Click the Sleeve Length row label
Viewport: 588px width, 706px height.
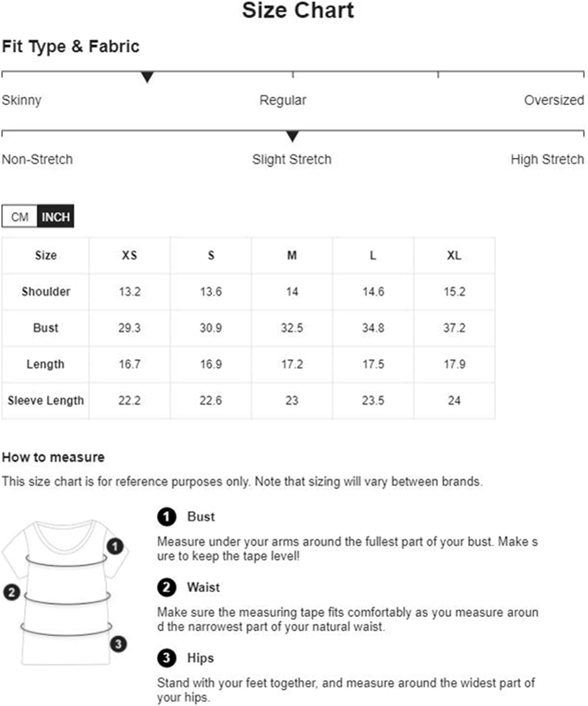pos(46,401)
